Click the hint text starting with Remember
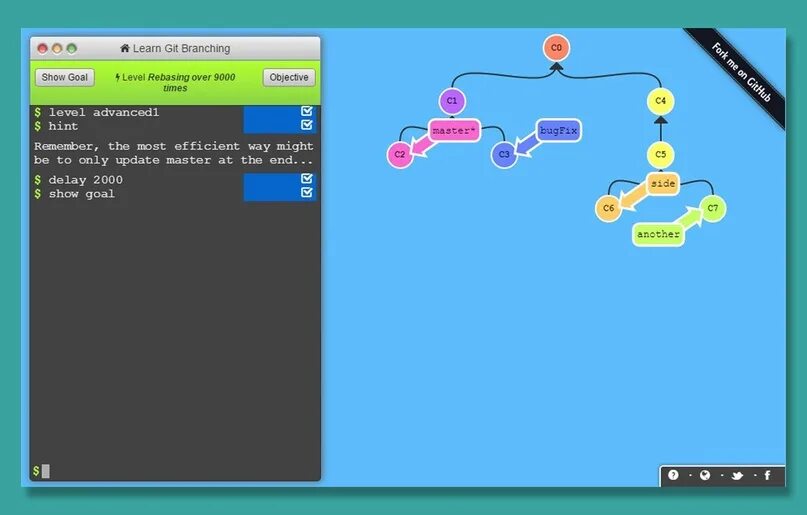This screenshot has height=515, width=807. coord(173,153)
